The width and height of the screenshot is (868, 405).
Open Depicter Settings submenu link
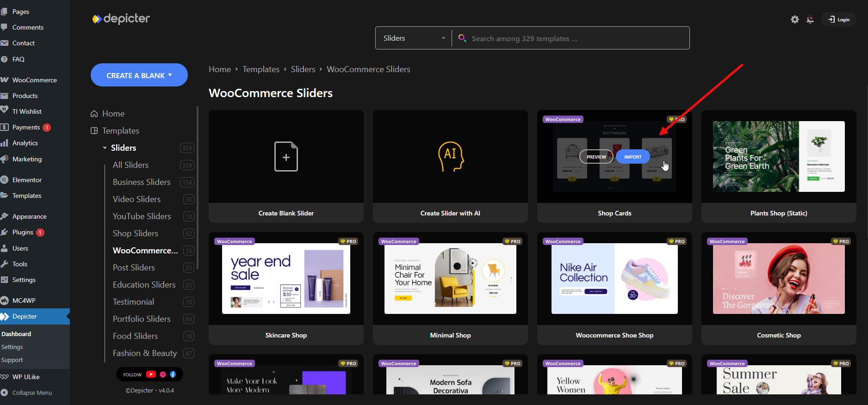pyautogui.click(x=12, y=347)
